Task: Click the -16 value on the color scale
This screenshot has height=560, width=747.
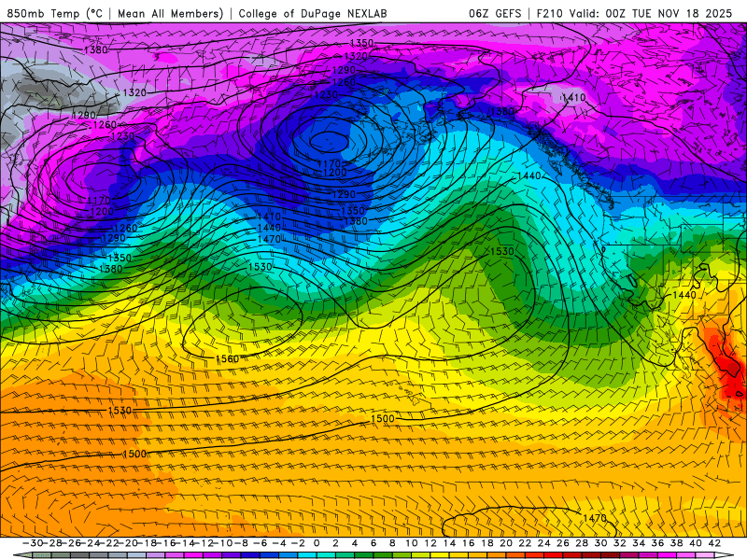Action: tap(165, 543)
